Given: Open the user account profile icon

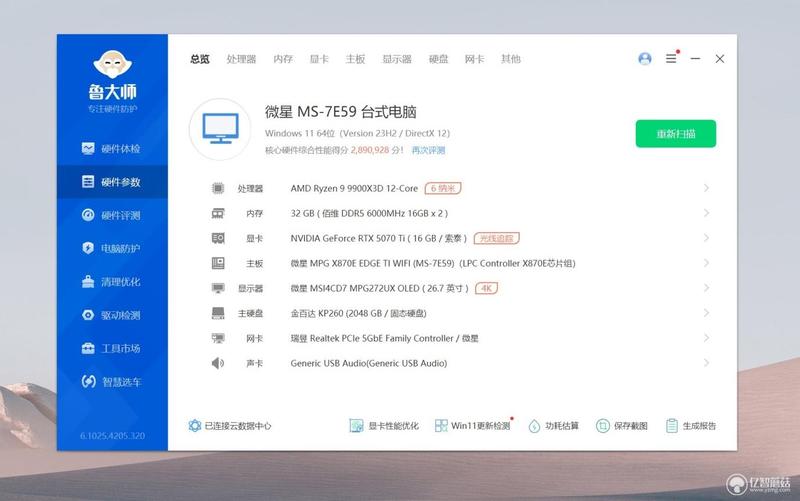Looking at the screenshot, I should 645,59.
